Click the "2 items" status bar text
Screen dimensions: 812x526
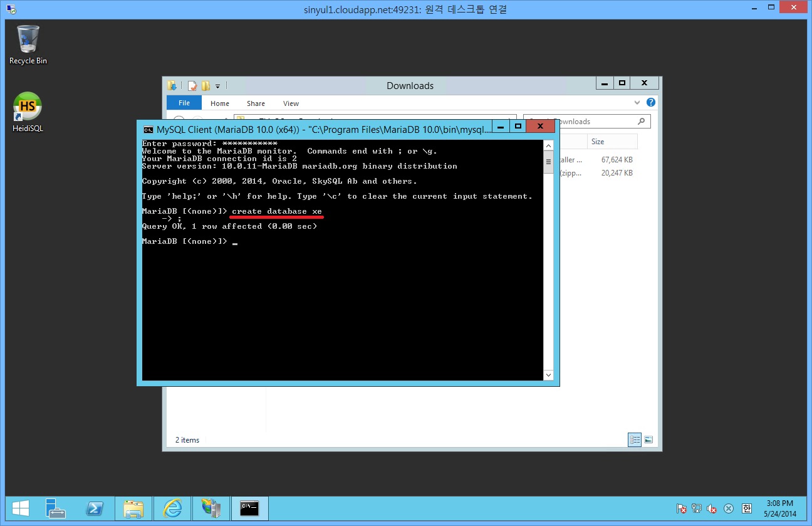click(x=187, y=440)
